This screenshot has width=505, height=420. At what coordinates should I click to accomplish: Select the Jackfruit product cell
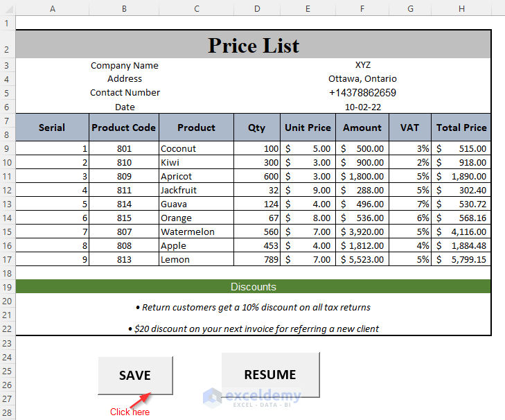[x=197, y=190]
